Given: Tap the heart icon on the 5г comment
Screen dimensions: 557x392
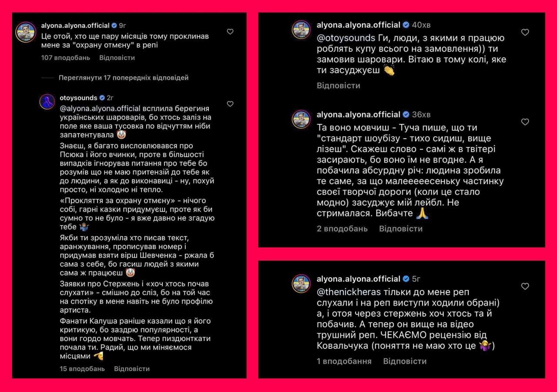Looking at the screenshot, I should point(525,286).
